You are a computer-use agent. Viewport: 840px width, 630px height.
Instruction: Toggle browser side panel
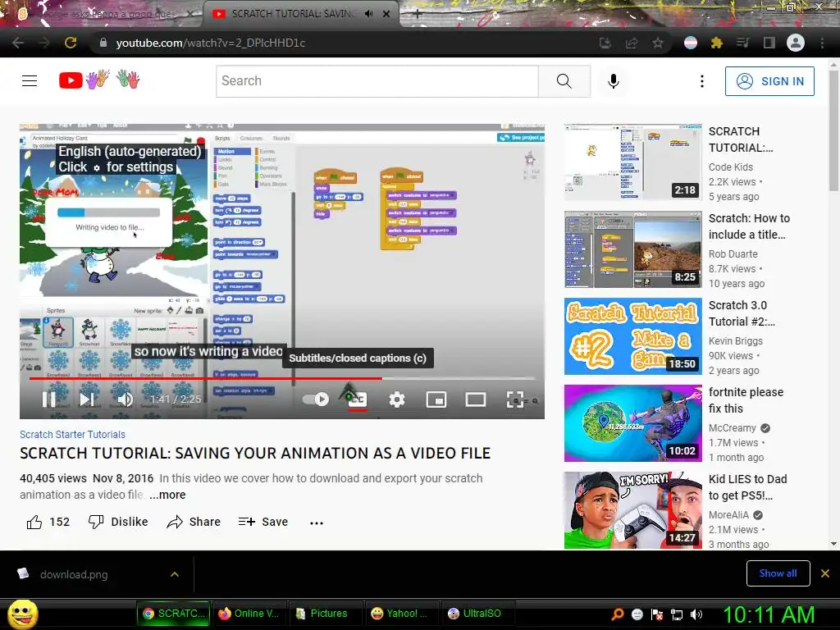click(769, 43)
